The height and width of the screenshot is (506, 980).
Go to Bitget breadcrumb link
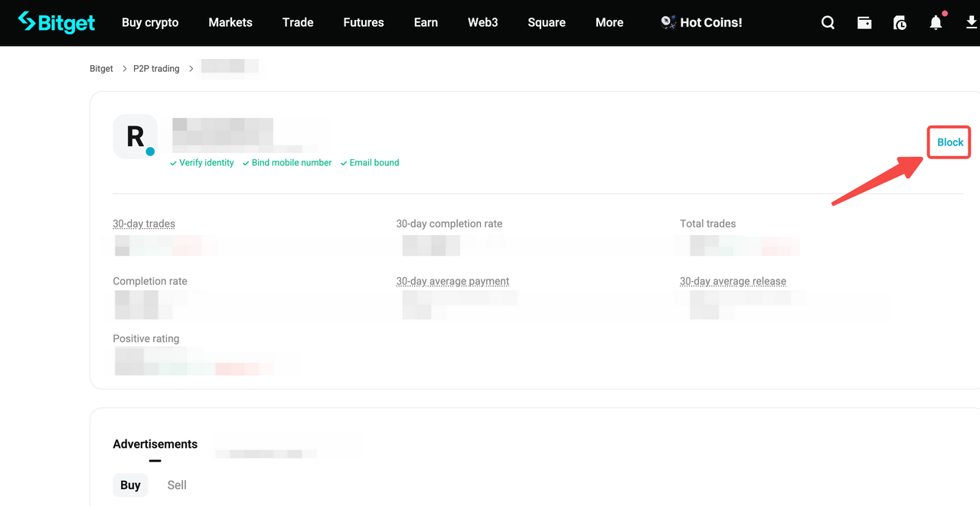[x=101, y=68]
